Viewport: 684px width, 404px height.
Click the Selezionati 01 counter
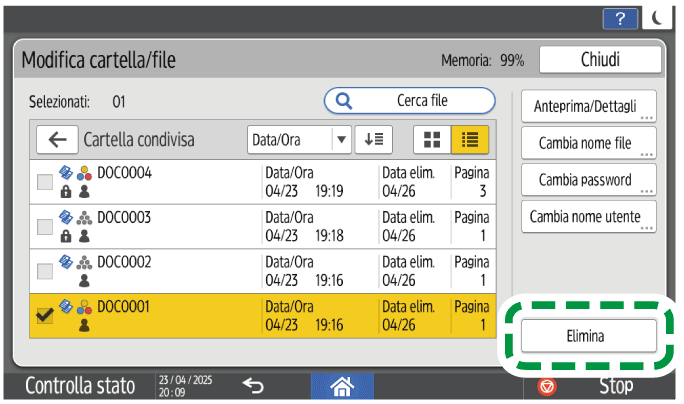77,102
